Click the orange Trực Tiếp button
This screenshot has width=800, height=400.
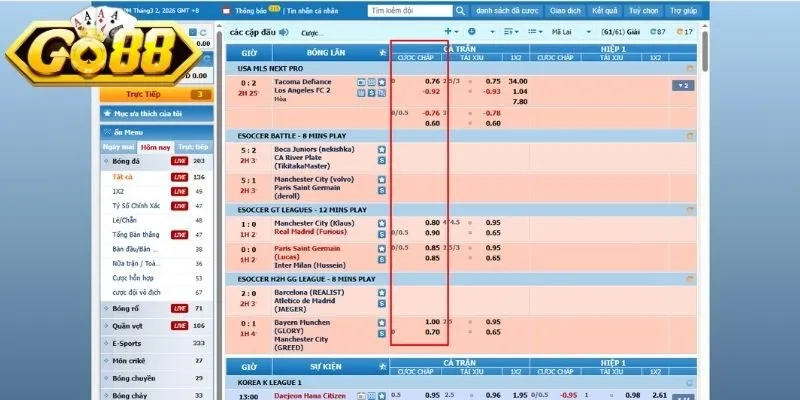point(157,94)
